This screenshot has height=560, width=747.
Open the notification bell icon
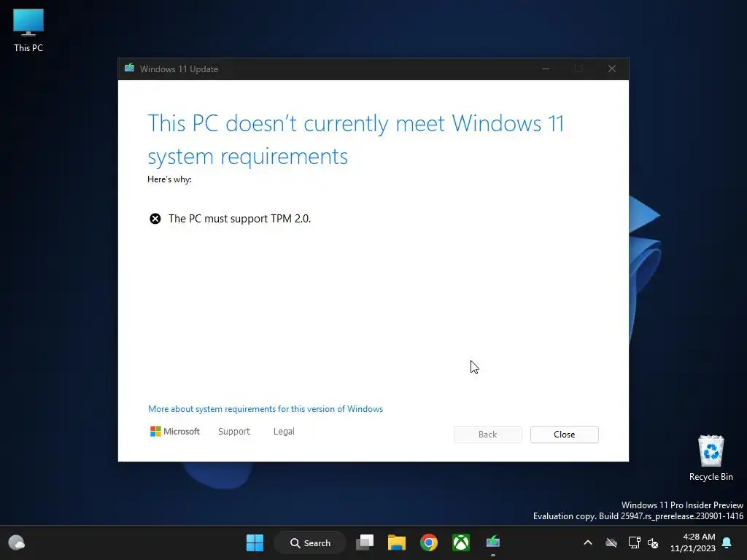727,542
